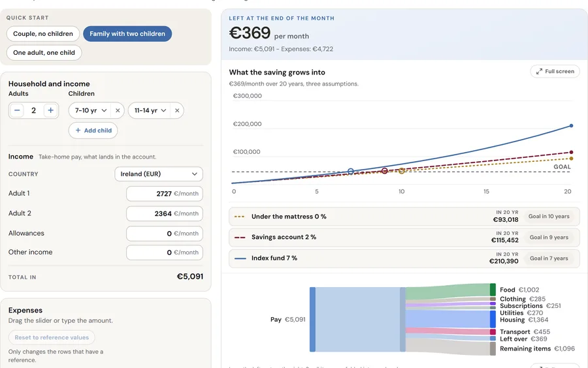Open the chart in Full screen
The height and width of the screenshot is (368, 588).
tap(555, 71)
